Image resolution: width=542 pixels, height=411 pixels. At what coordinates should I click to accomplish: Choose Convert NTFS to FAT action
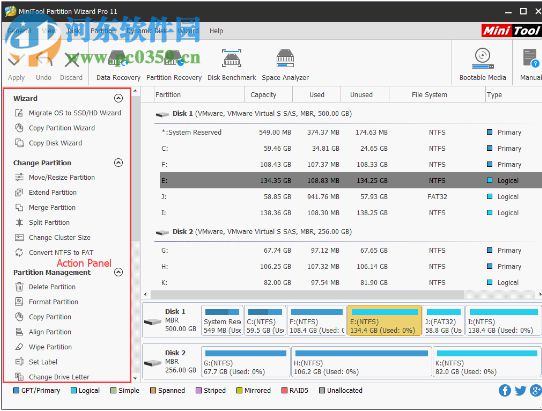click(61, 252)
